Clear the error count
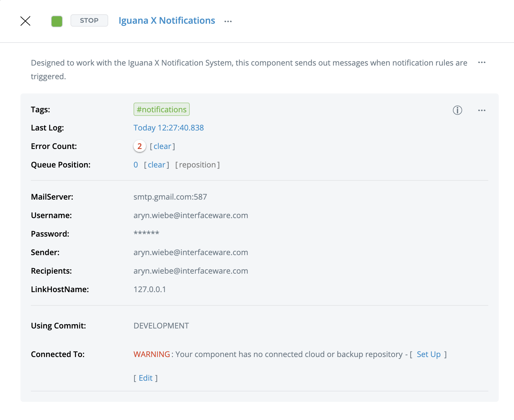 (162, 146)
